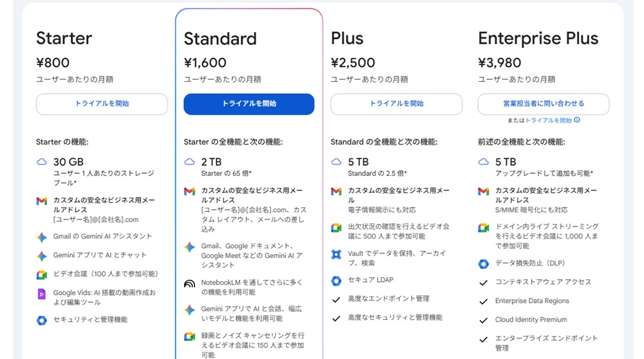Click the security hexagon icon beside セキュア LDAP
This screenshot has width=644, height=359.
(336, 281)
